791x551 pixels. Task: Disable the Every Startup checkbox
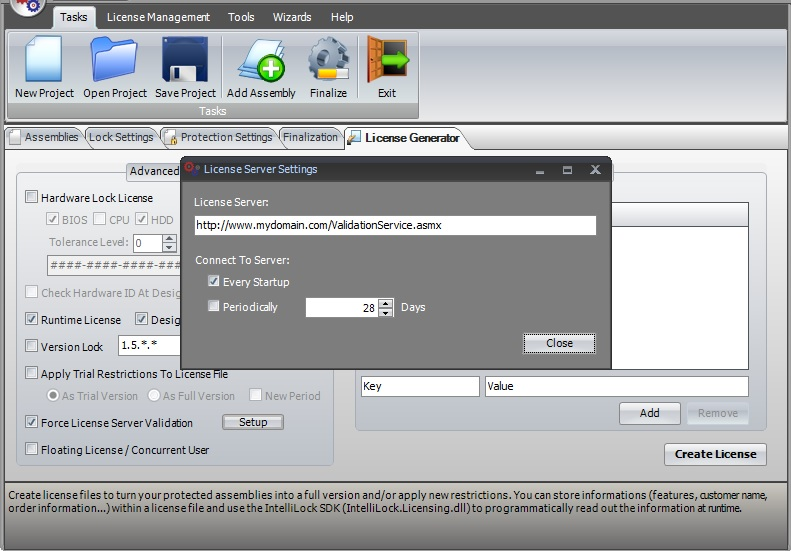click(x=214, y=282)
